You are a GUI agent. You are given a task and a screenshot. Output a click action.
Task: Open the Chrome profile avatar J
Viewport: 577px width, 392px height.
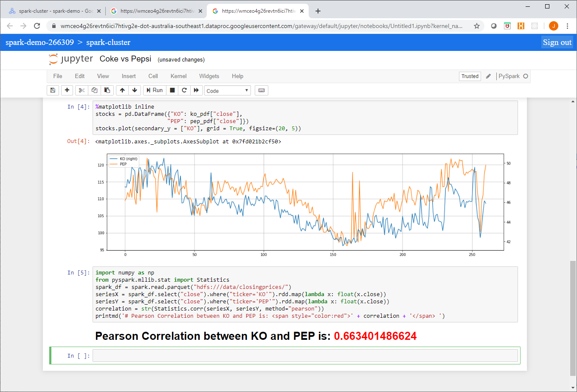[553, 26]
